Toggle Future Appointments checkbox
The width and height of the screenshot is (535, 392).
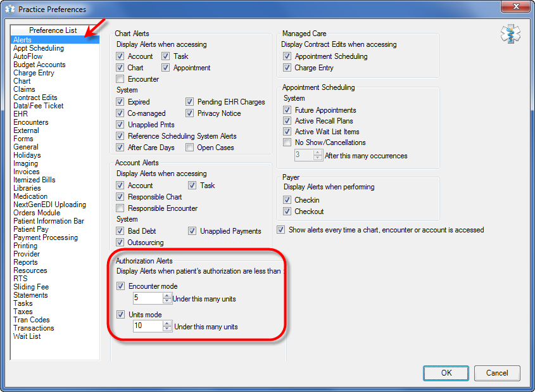[287, 110]
